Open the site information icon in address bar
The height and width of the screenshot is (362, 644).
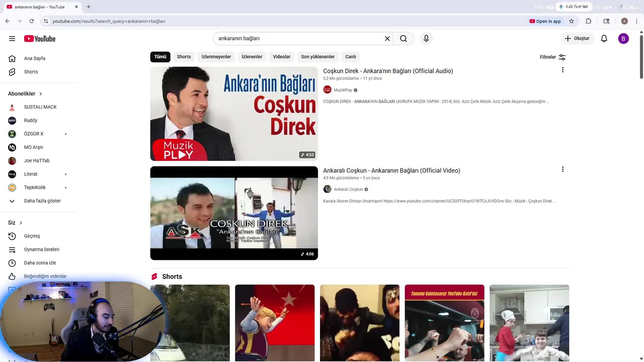coord(46,21)
